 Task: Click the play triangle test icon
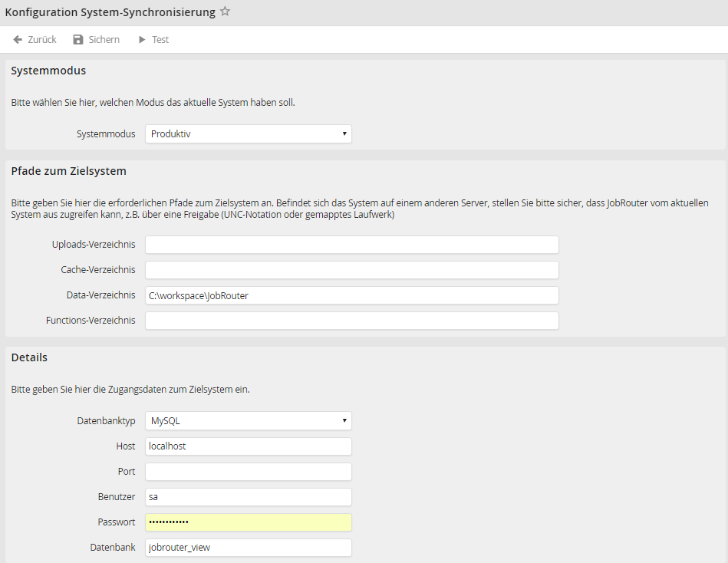point(142,39)
